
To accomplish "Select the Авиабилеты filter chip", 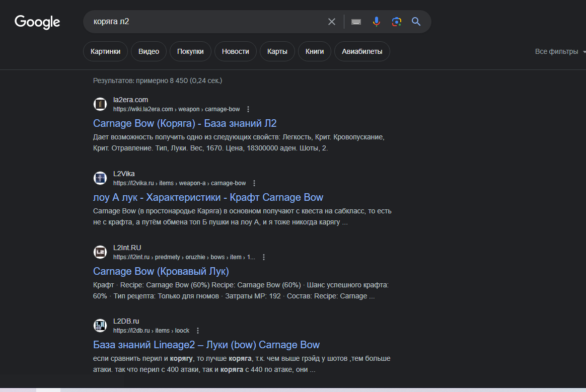I will click(362, 51).
